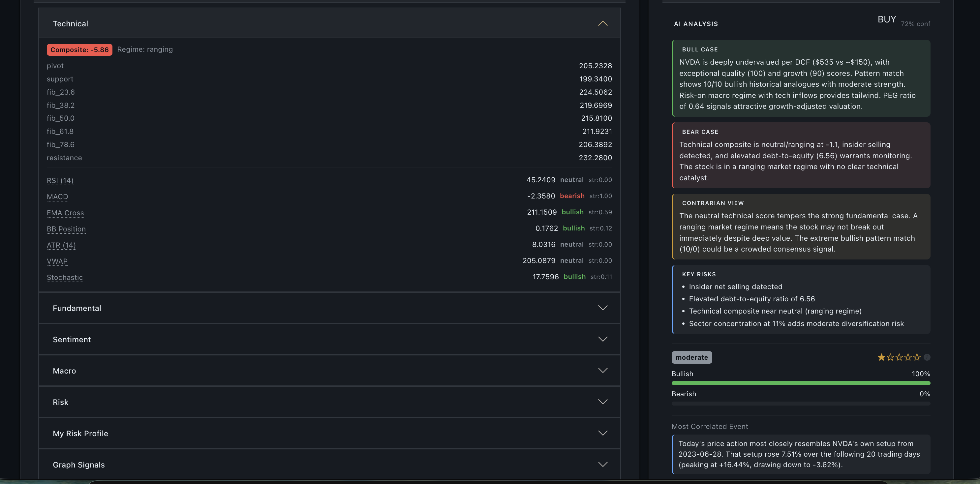Click the Composite: -5.86 badge

point(79,49)
